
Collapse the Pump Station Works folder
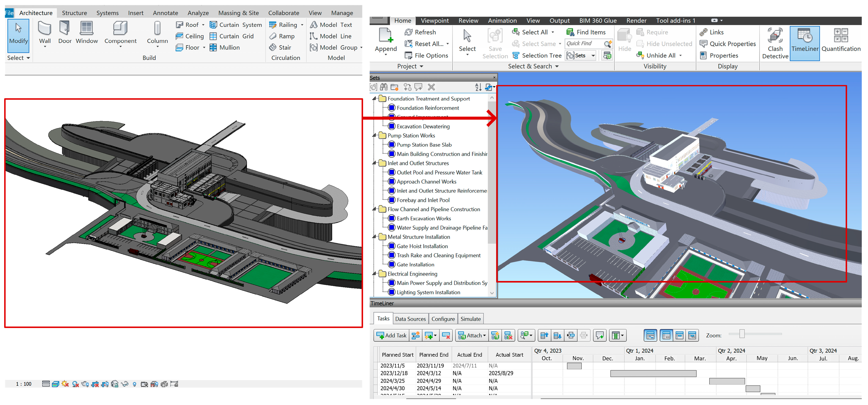(374, 135)
